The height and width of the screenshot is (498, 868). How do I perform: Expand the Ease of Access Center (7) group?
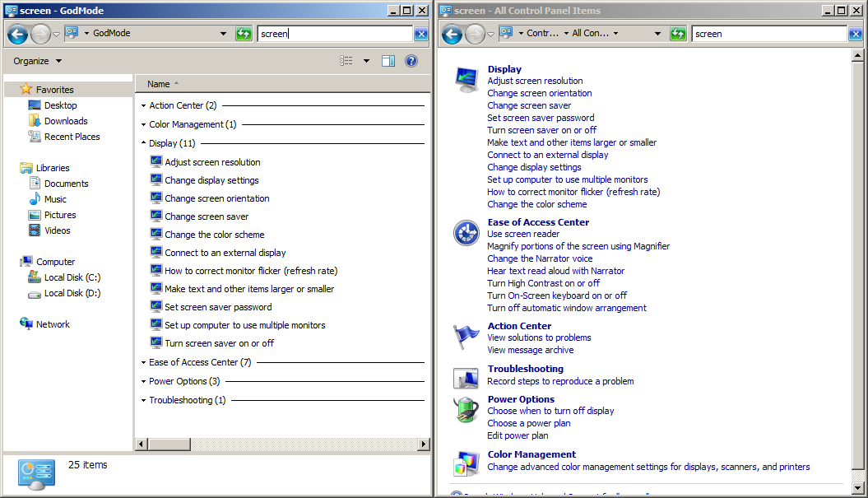[143, 362]
